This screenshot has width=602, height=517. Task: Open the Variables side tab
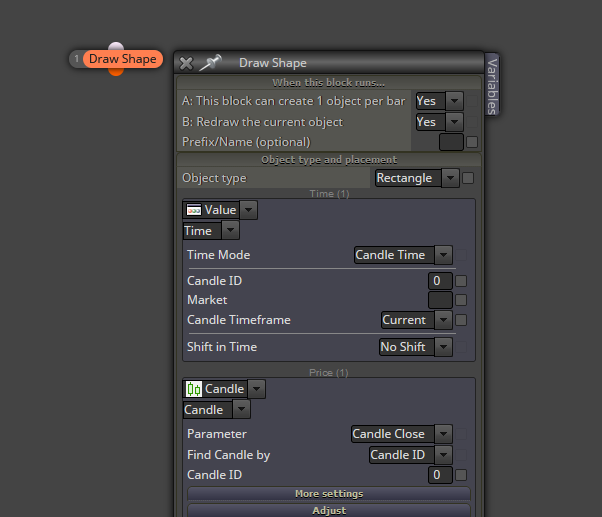pos(492,86)
